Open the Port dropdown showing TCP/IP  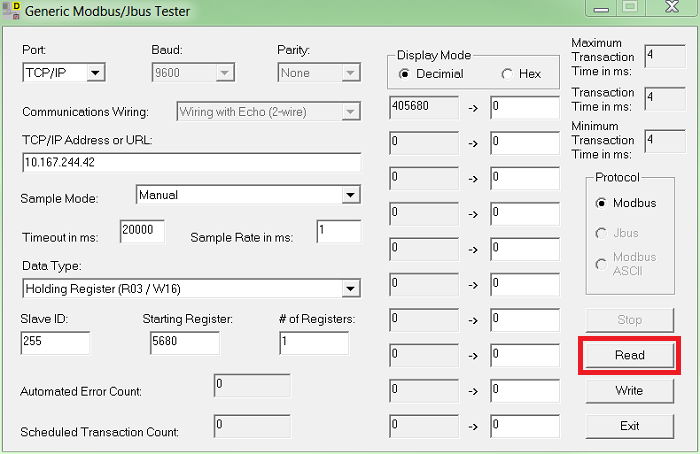click(64, 72)
